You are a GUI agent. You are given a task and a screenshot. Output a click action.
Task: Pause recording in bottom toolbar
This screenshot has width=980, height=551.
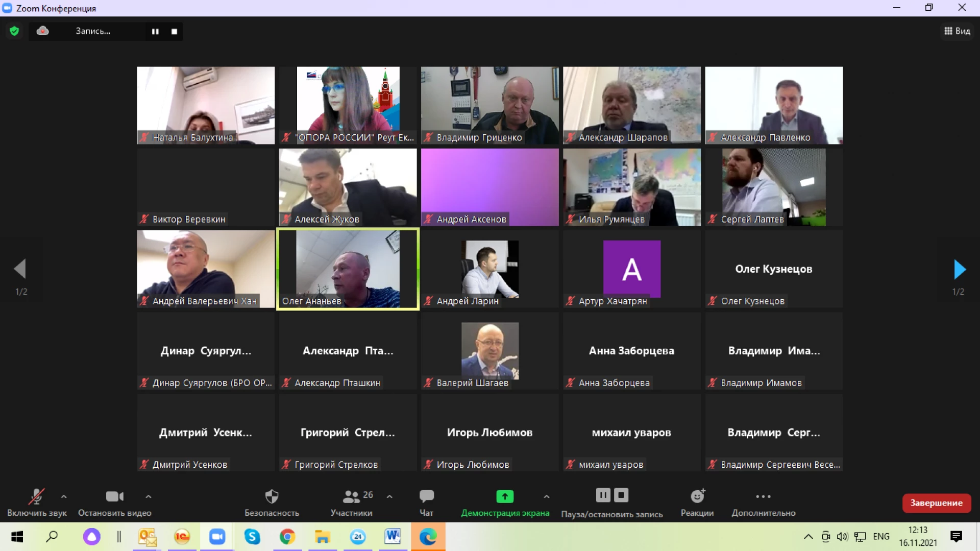click(603, 495)
